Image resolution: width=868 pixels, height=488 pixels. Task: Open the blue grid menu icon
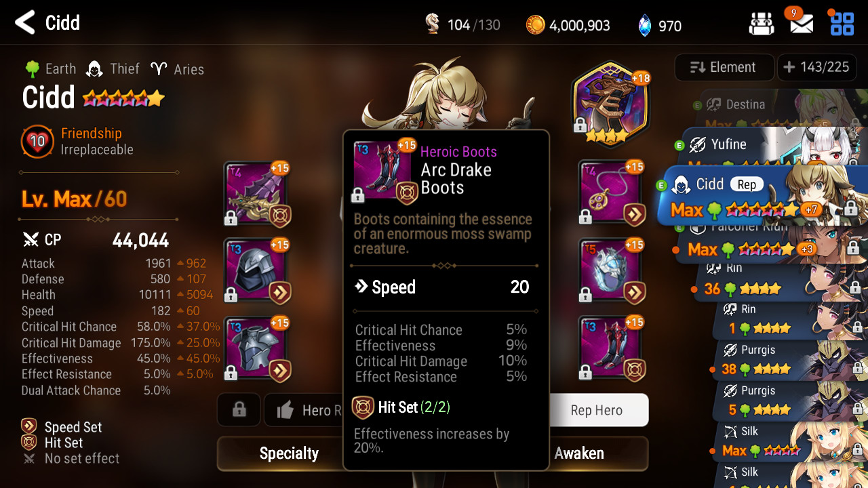[x=842, y=24]
